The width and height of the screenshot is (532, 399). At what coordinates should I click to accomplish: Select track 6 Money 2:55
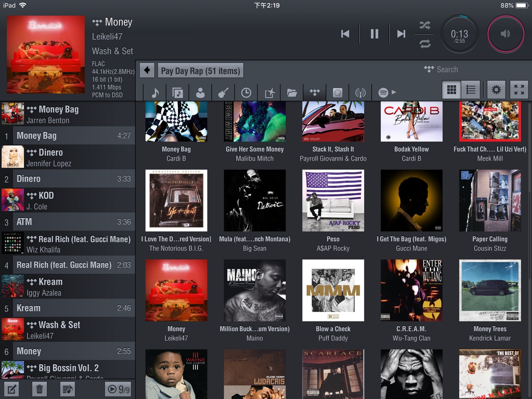pyautogui.click(x=68, y=351)
